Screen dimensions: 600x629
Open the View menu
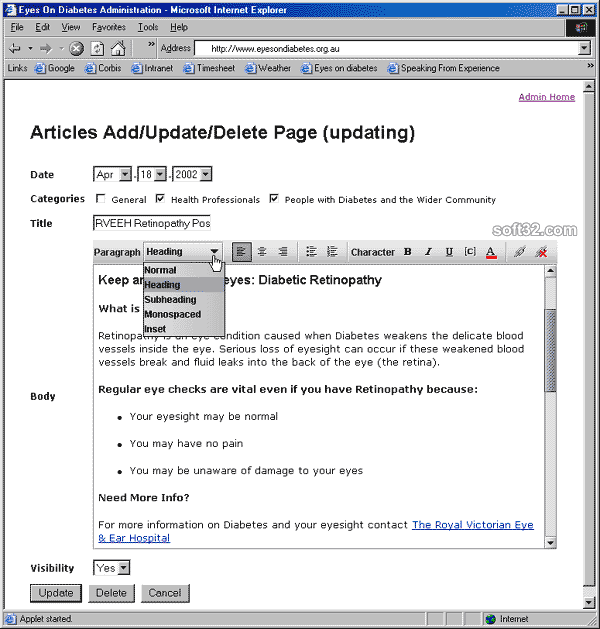(x=71, y=27)
